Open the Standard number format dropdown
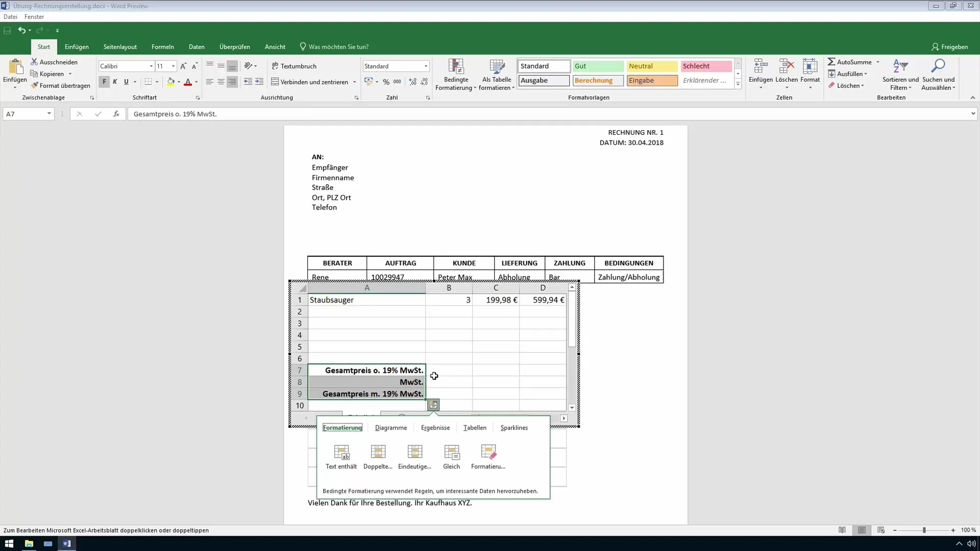The height and width of the screenshot is (551, 980). (x=426, y=66)
